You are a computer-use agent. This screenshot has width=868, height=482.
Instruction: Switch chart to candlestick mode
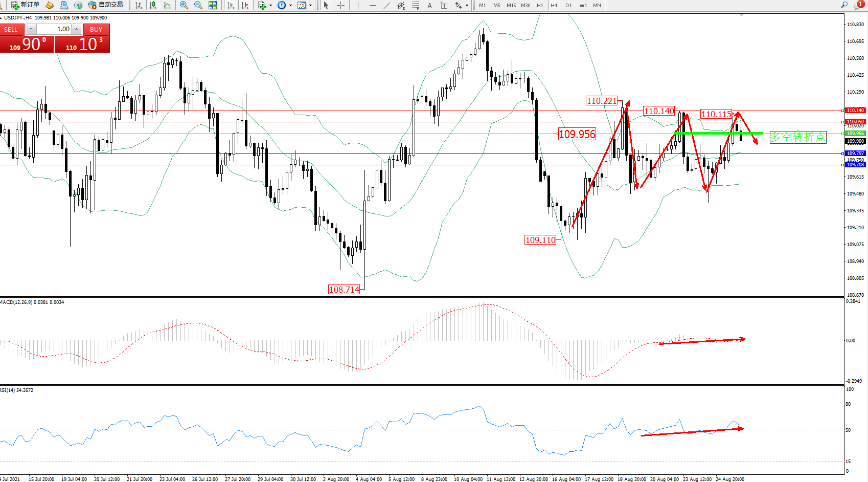click(x=153, y=5)
